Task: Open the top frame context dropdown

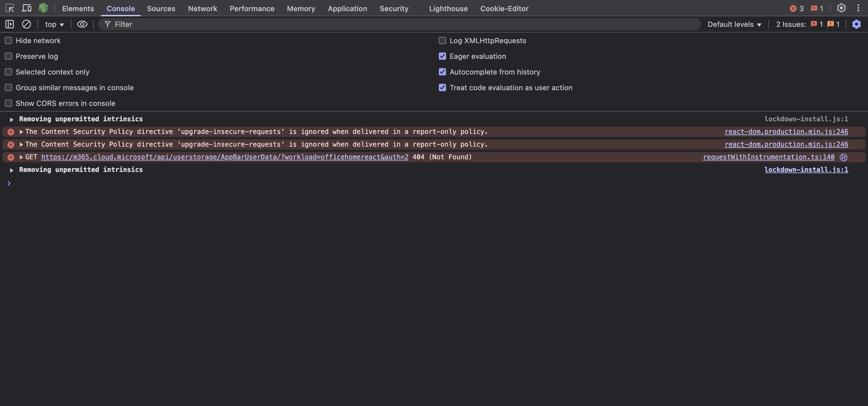Action: tap(54, 24)
